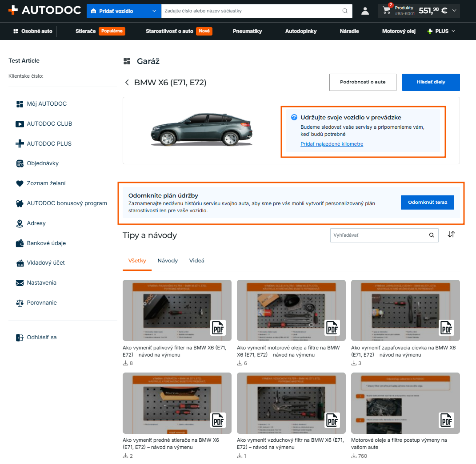Click the Hľadať diely button
Viewport: 476px width, 464px height.
point(431,82)
